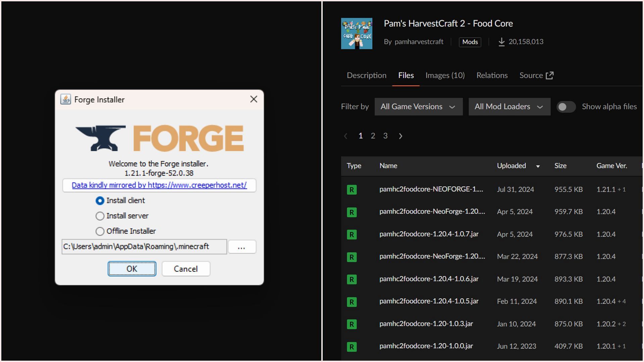Click game version 1.20.4 + 4
The image size is (644, 362).
click(611, 302)
